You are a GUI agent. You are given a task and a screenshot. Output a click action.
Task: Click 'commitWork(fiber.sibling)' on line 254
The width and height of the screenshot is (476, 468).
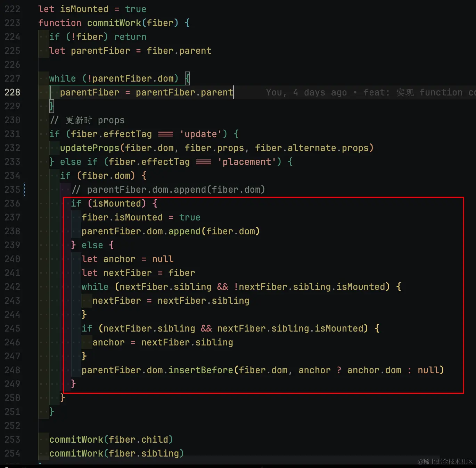click(x=116, y=453)
